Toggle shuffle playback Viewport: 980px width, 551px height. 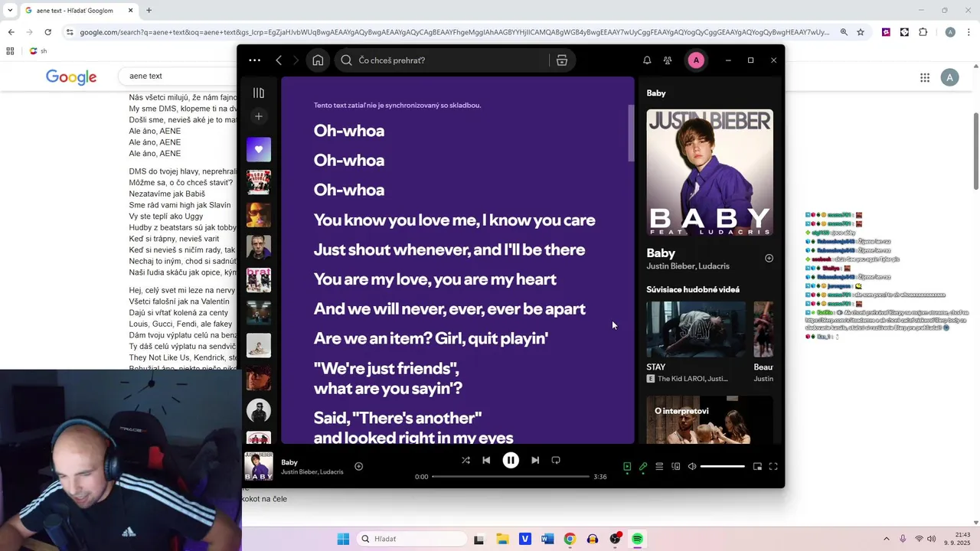(465, 460)
